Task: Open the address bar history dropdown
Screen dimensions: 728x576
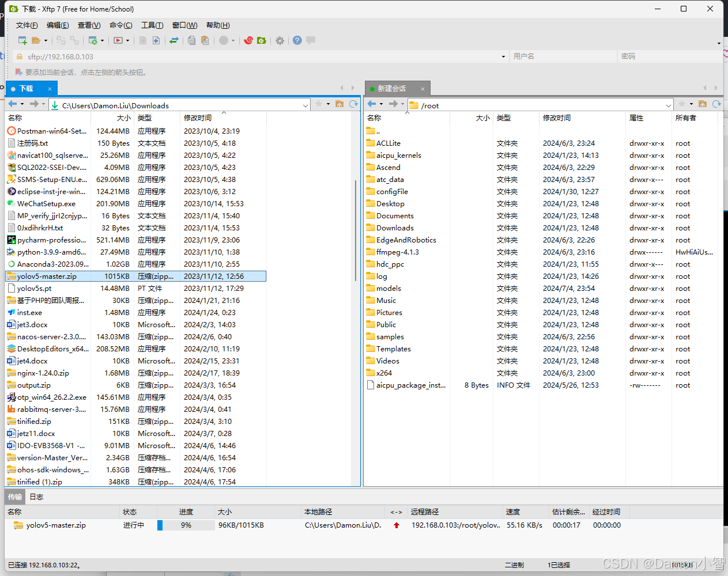Action: pyautogui.click(x=503, y=56)
